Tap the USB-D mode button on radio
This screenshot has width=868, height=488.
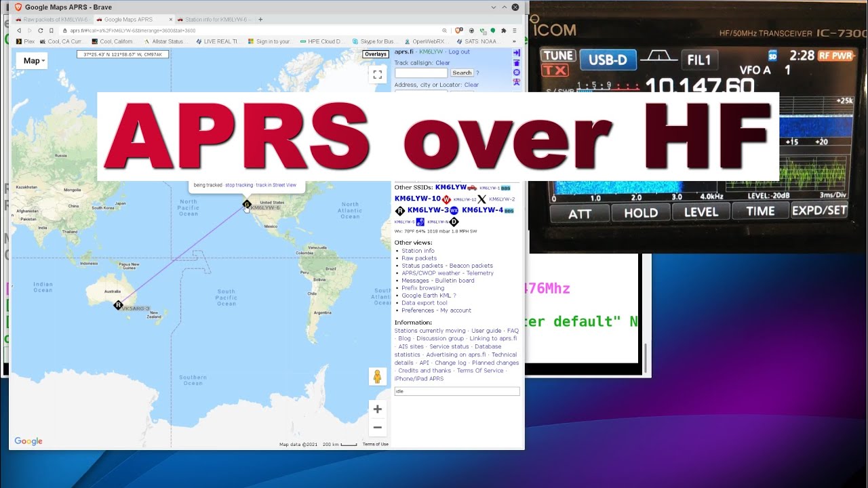pyautogui.click(x=608, y=60)
